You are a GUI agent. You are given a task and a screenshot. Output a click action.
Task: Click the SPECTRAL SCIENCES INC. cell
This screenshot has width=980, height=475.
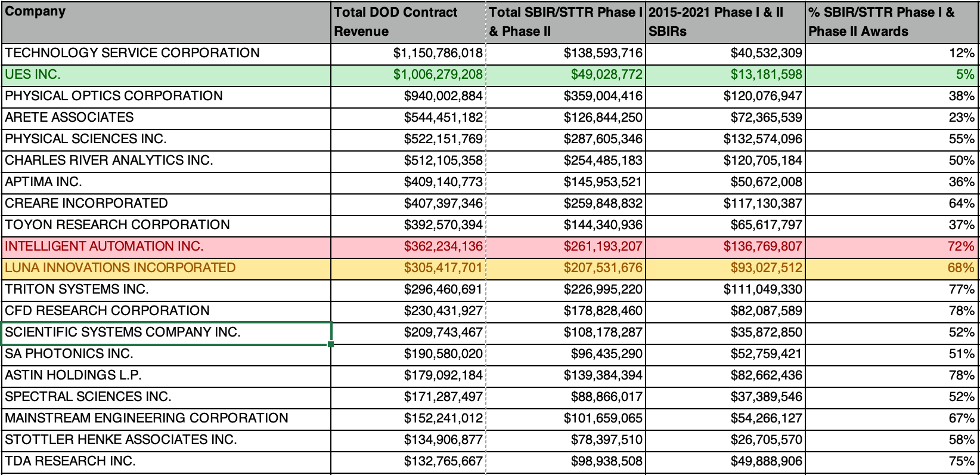pos(166,397)
